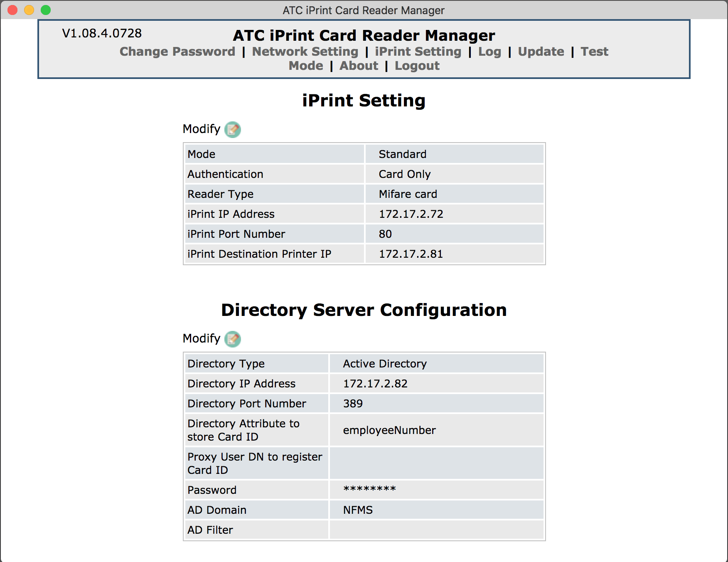Open the About page link
Screen dimensions: 728x562
[359, 66]
